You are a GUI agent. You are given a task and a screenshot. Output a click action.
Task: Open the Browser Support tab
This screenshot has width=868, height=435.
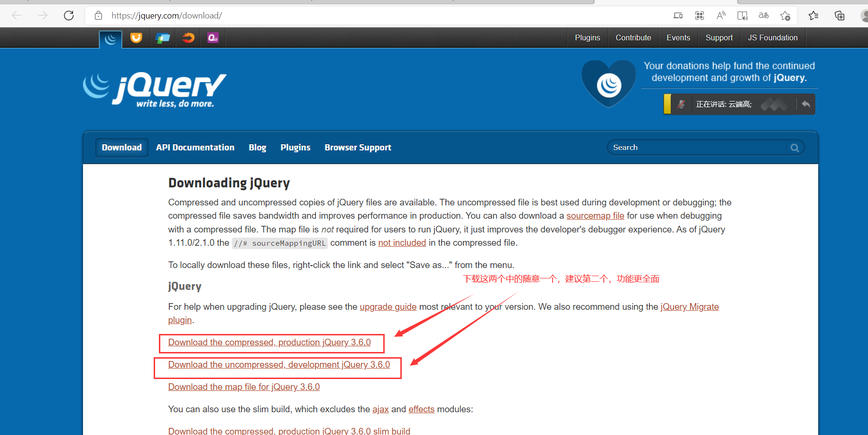coord(358,148)
